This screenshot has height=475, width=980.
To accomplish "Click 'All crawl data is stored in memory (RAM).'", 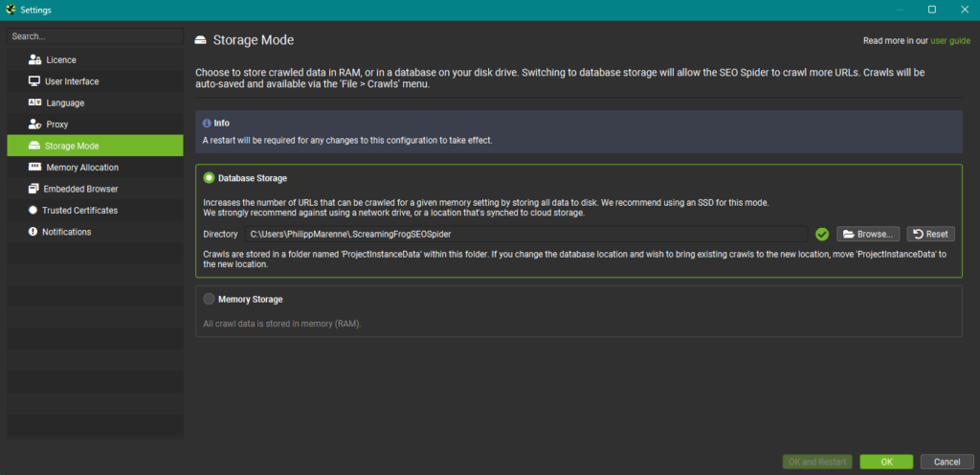I will coord(282,324).
